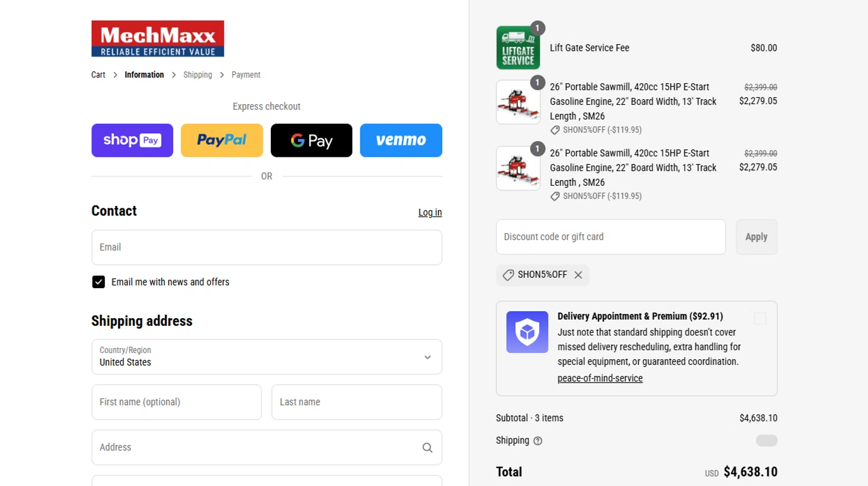Viewport: 868px width, 486px height.
Task: Enable Delivery Appointment & Premium checkbox
Action: click(760, 318)
